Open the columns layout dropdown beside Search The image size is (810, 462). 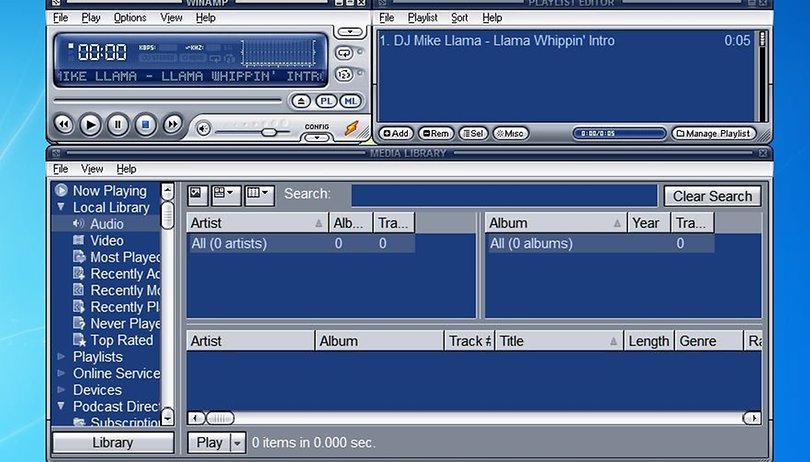(x=259, y=195)
